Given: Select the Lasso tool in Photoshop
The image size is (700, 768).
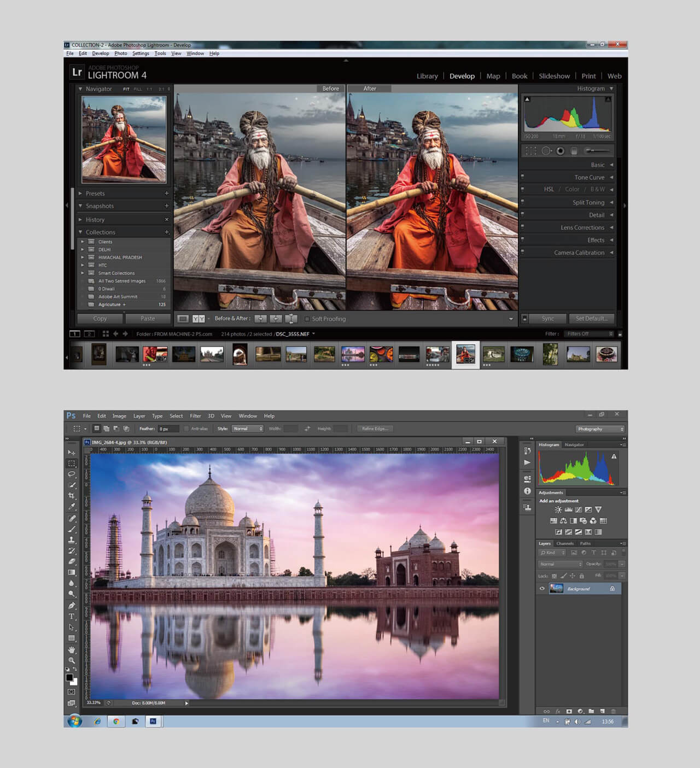Looking at the screenshot, I should tap(72, 474).
